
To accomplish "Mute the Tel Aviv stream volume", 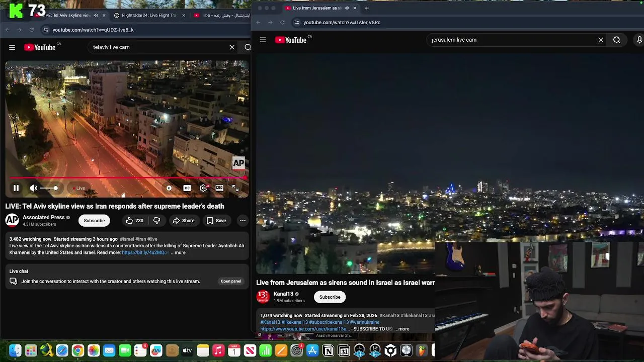I will (x=33, y=188).
